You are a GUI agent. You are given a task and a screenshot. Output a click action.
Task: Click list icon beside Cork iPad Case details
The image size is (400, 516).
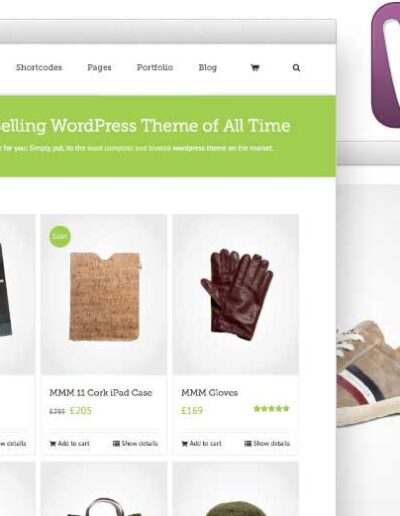(116, 443)
